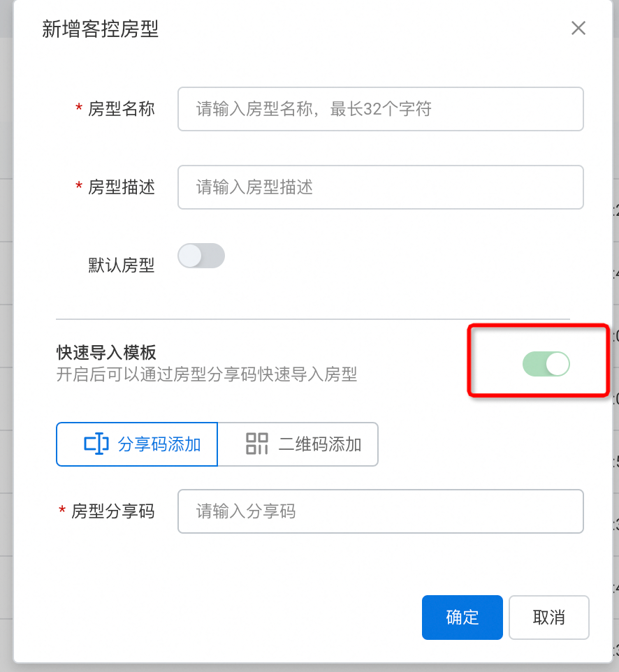Screen dimensions: 619x672
Task: Click the 新增客控房型 dialog title
Action: pyautogui.click(x=101, y=29)
